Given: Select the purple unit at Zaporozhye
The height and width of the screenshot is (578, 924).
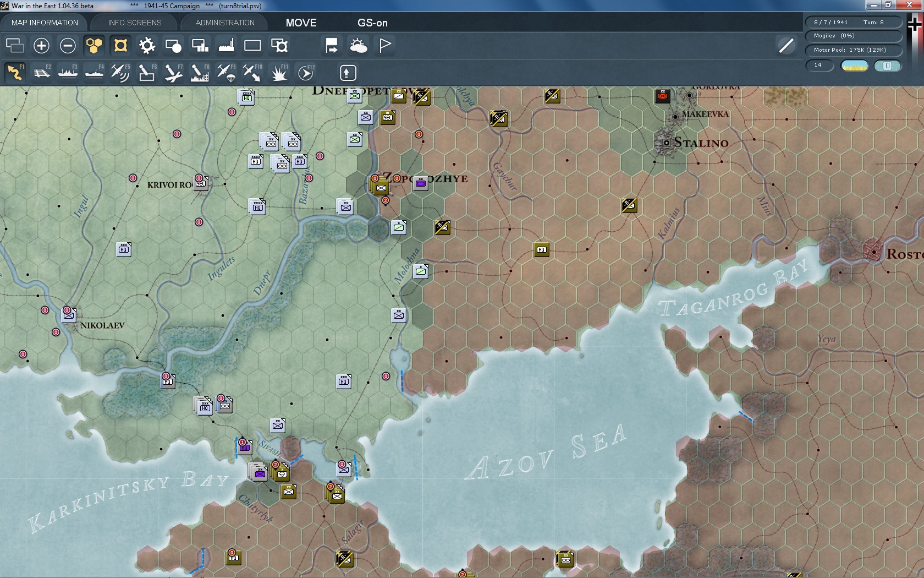Looking at the screenshot, I should point(421,183).
